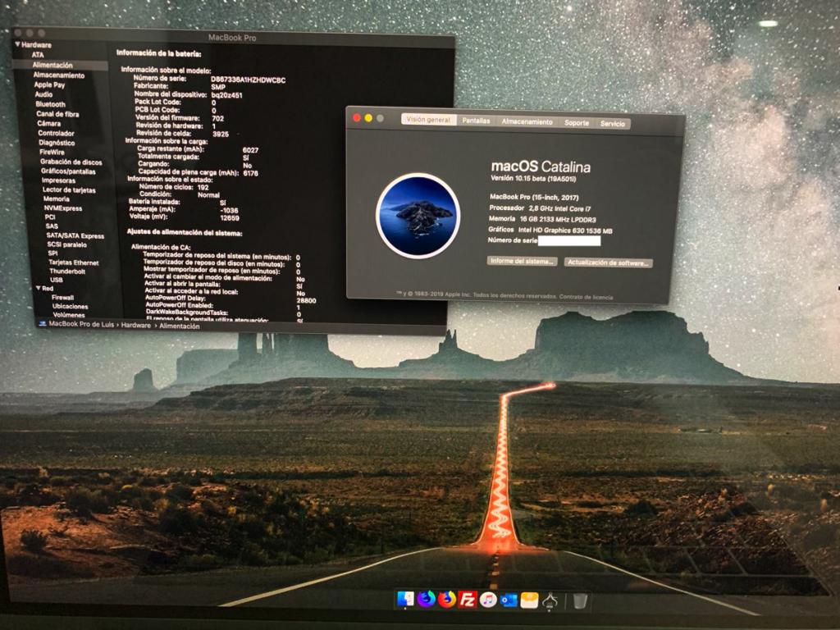
Task: Switch to the Pantallas tab
Action: point(477,121)
